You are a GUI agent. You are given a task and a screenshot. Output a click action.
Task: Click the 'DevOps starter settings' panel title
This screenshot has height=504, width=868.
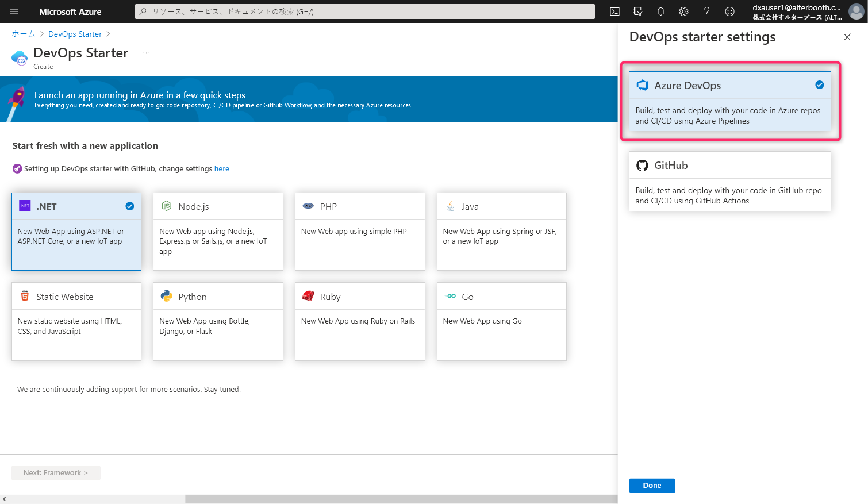[702, 37]
